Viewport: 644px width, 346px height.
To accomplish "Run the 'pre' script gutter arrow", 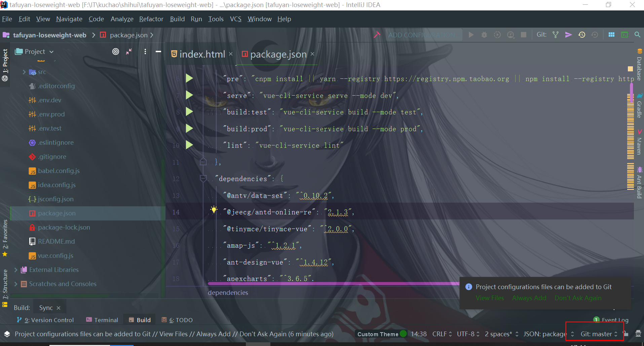I will 189,78.
